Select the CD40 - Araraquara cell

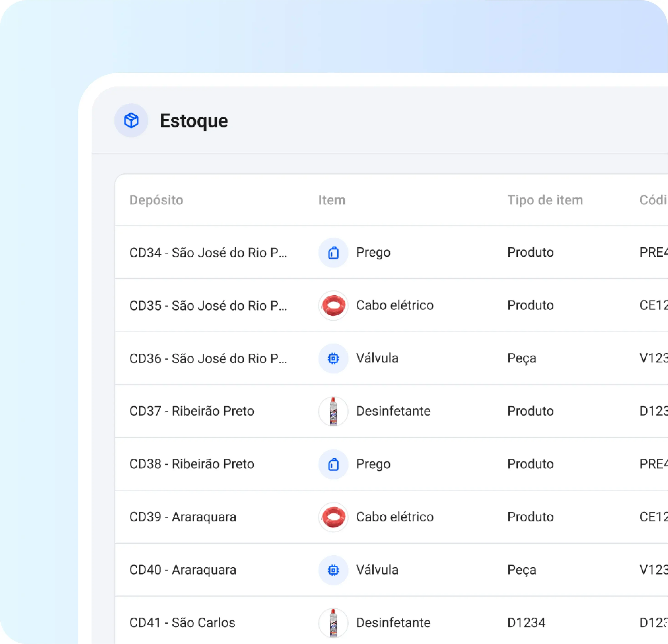[183, 570]
